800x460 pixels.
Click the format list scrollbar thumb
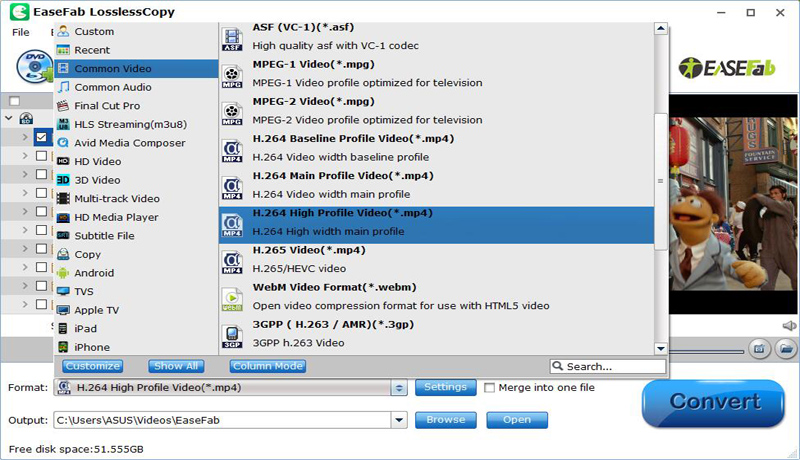click(661, 181)
